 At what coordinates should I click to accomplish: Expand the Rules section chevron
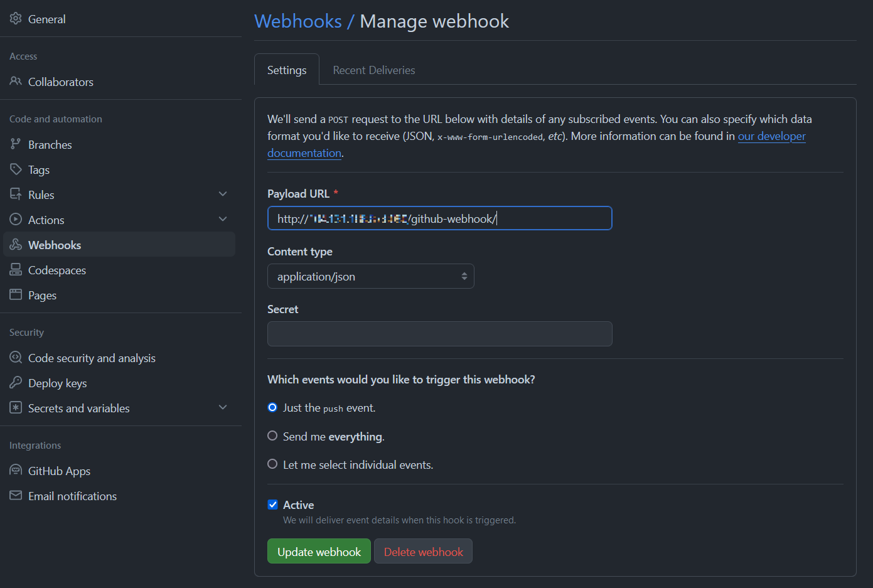pos(223,195)
